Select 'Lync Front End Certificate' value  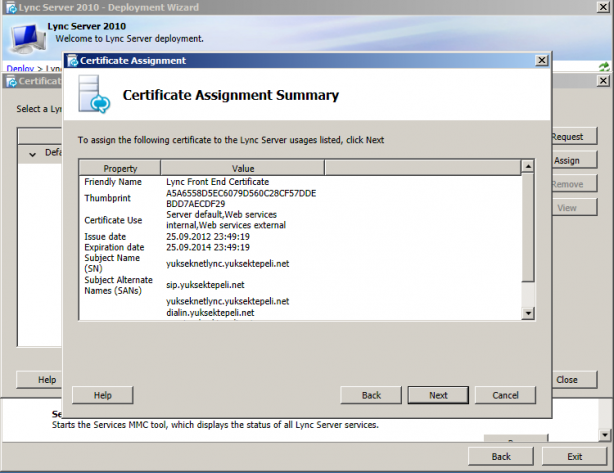pos(217,182)
